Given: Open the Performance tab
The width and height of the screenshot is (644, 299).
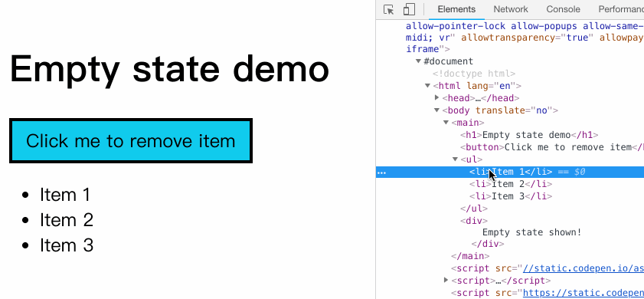Looking at the screenshot, I should 621,9.
